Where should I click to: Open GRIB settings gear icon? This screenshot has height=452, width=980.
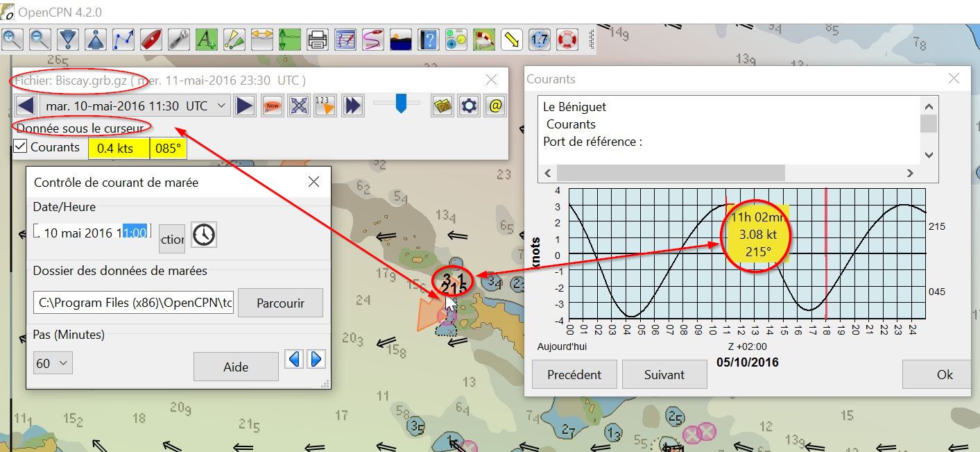click(x=469, y=106)
